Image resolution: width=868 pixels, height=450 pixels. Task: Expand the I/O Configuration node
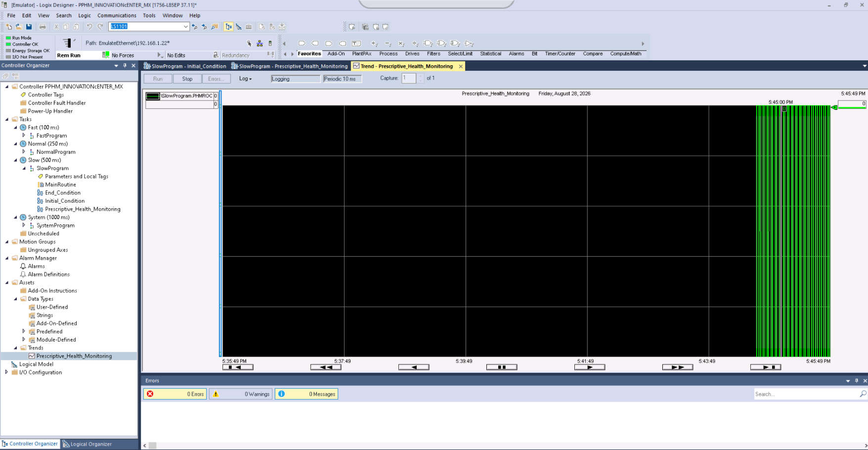click(6, 372)
